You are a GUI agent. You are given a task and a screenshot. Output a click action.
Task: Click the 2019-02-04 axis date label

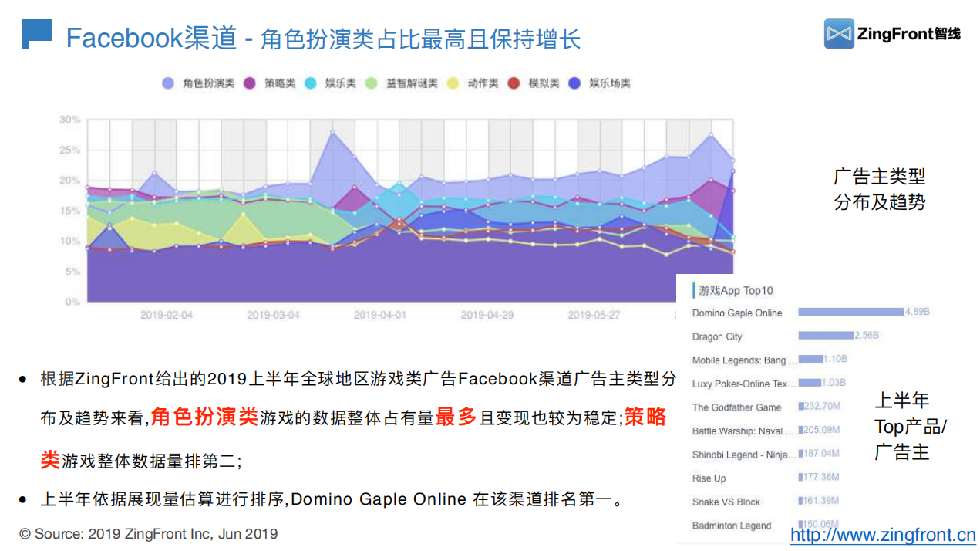pyautogui.click(x=167, y=316)
